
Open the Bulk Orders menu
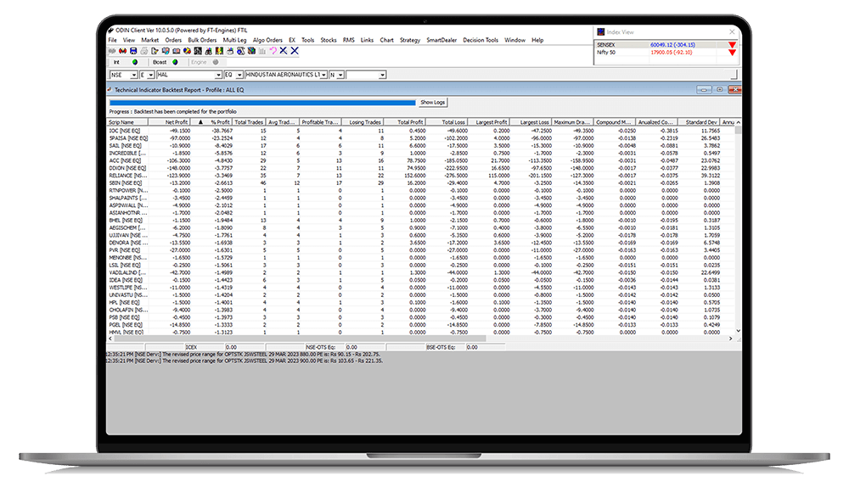202,40
